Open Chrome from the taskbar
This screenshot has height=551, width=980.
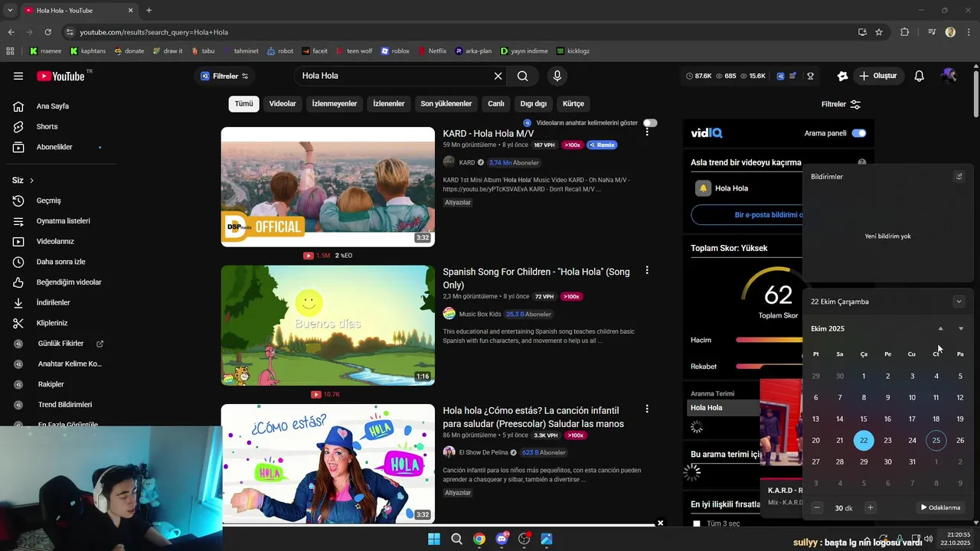[x=479, y=539]
